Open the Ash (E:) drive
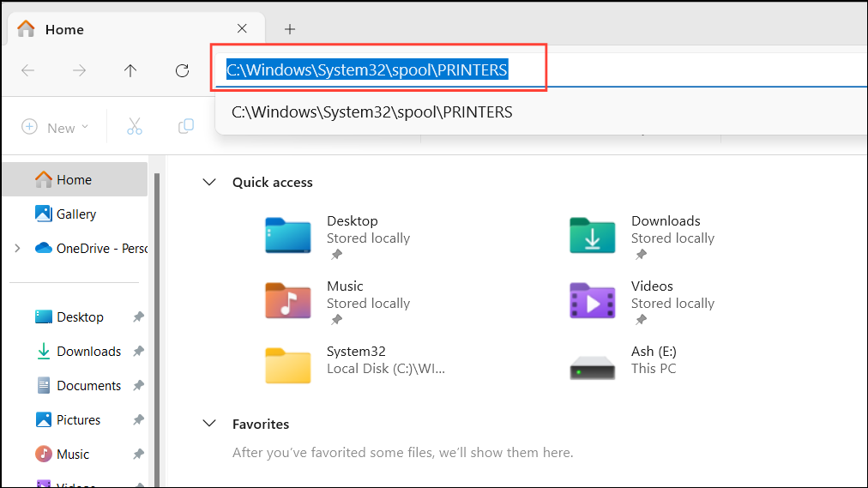 (x=593, y=364)
